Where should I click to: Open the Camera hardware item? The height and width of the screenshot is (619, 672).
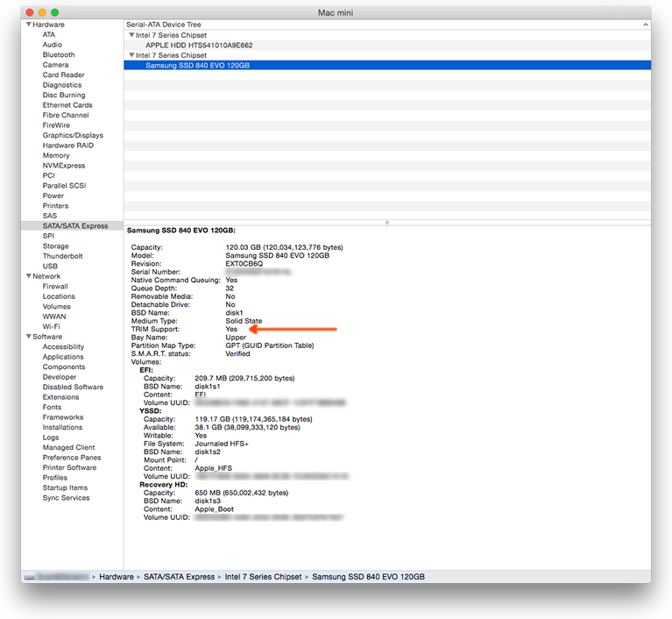[x=55, y=65]
